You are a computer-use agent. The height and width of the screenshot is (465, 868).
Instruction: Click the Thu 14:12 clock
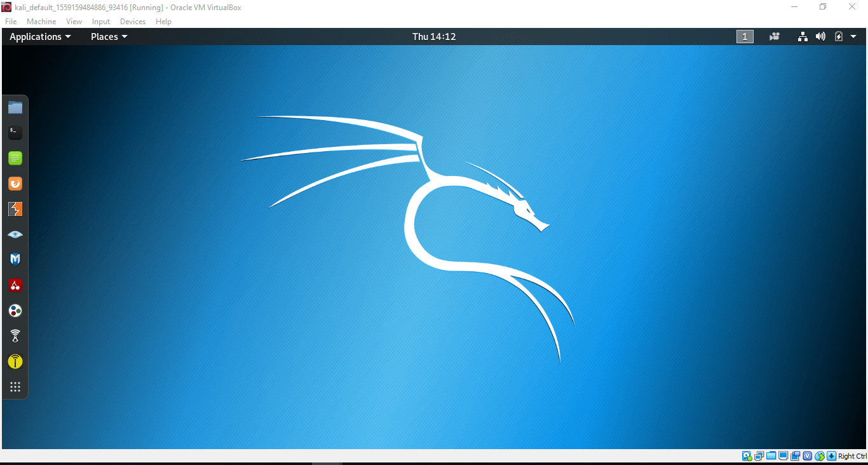click(x=434, y=37)
